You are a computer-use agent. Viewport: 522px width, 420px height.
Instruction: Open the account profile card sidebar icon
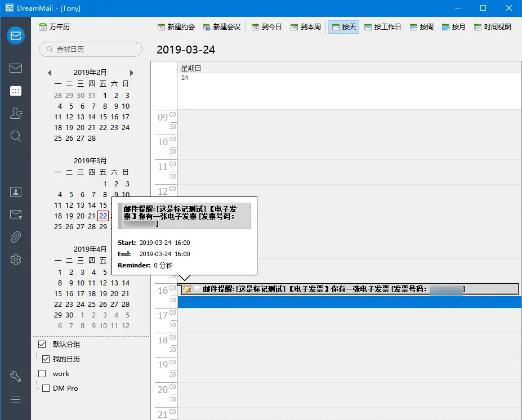(x=16, y=192)
